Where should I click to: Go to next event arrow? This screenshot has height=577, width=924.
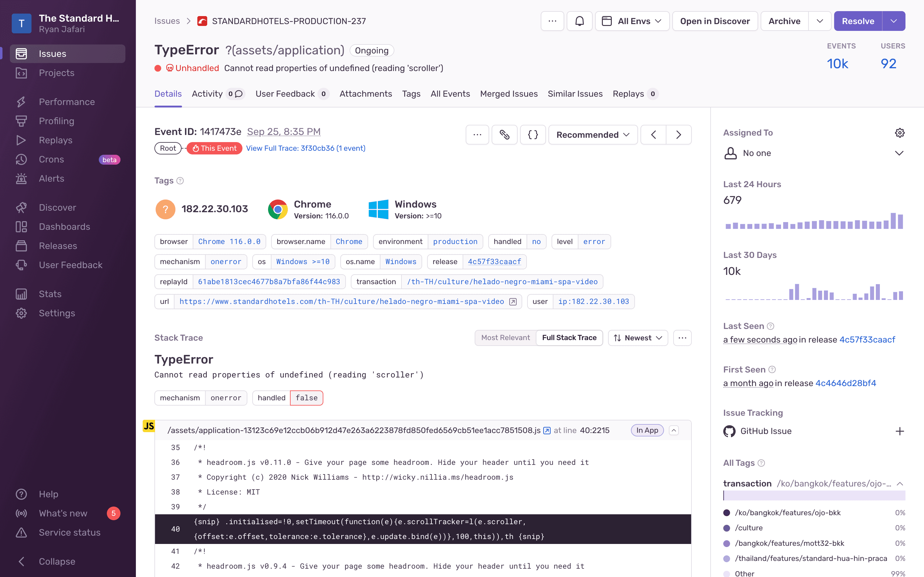(x=679, y=135)
